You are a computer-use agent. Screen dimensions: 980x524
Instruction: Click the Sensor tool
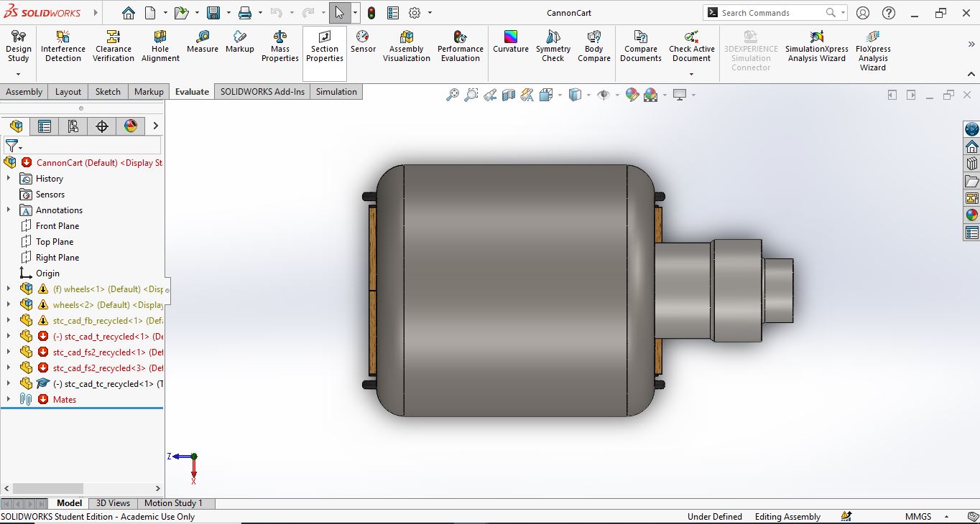(x=363, y=42)
